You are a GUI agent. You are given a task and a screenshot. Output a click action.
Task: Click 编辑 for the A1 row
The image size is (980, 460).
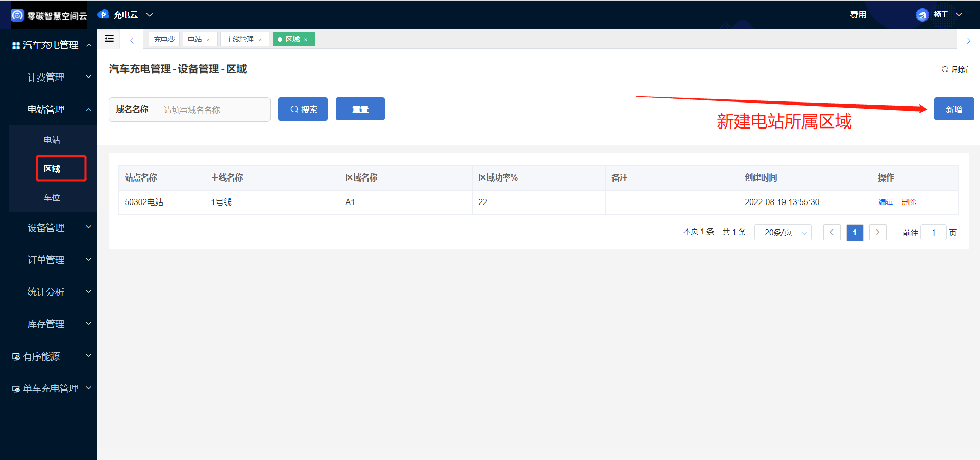pyautogui.click(x=886, y=202)
